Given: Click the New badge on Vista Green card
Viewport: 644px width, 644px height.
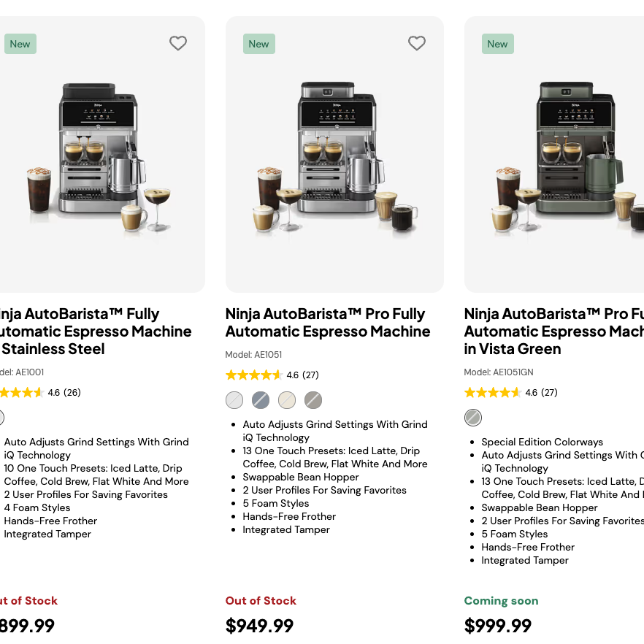Looking at the screenshot, I should point(497,44).
